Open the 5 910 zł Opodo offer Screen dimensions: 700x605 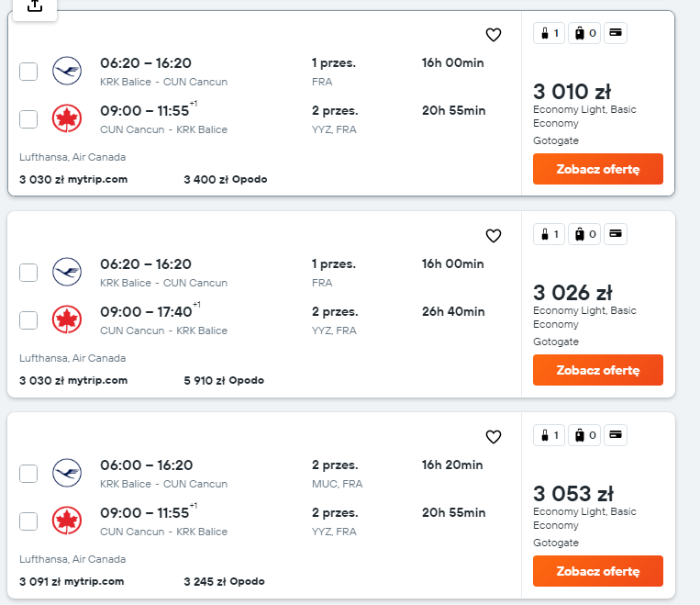click(x=224, y=381)
